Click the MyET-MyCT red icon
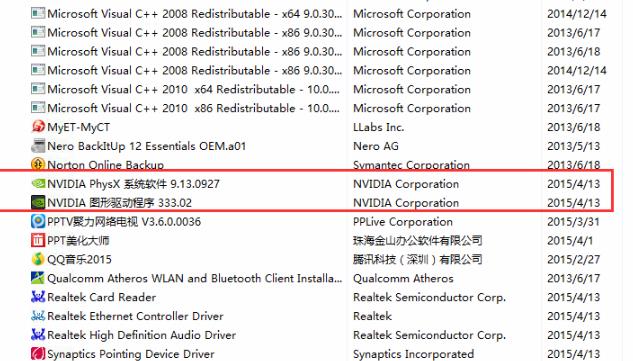This screenshot has width=633, height=361. point(38,127)
